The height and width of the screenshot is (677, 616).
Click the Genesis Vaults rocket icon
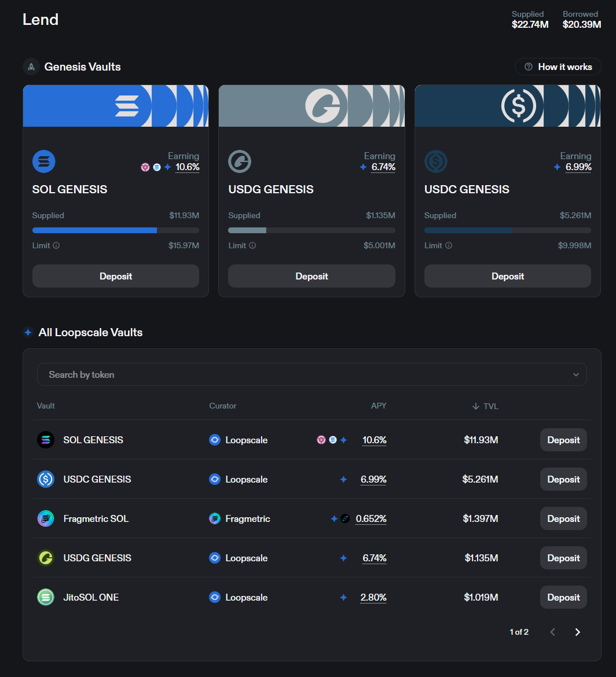[31, 67]
